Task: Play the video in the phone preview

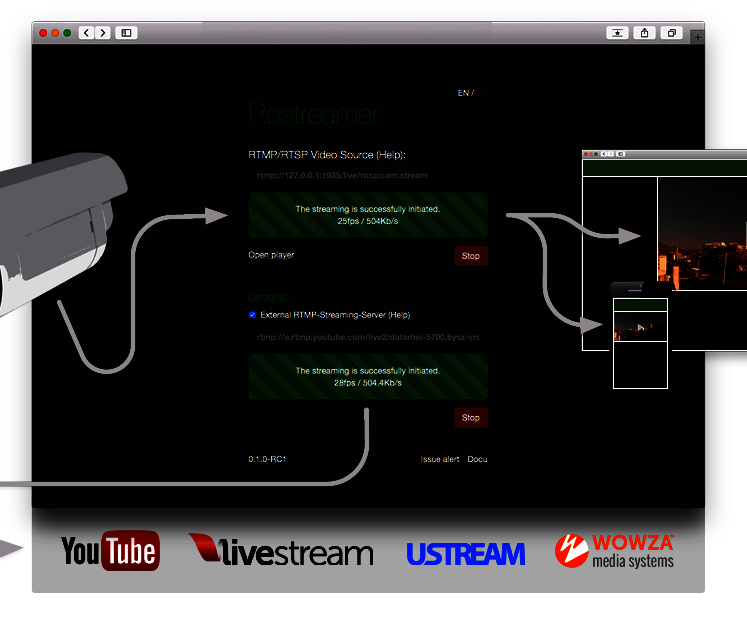Action: 641,327
